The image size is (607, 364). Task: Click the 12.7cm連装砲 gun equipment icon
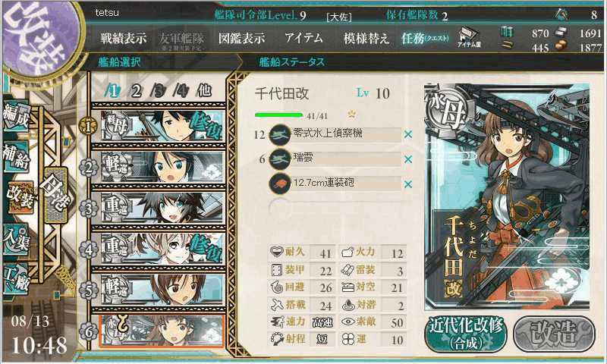tap(280, 184)
